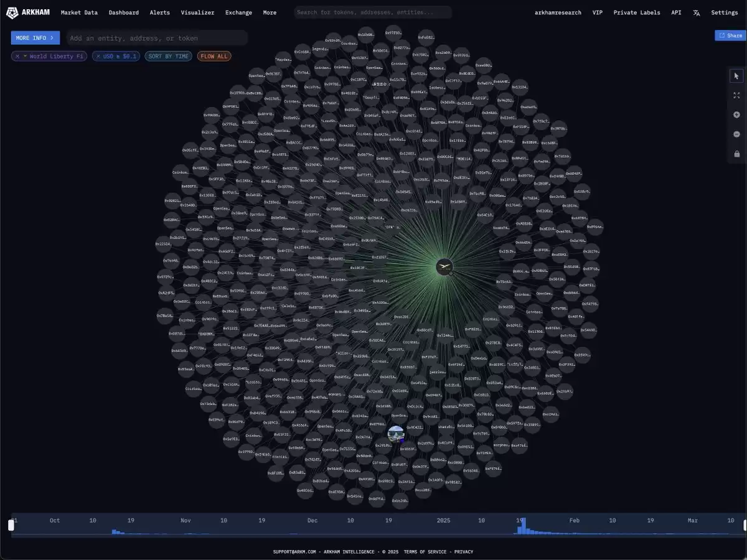
Task: Go to the Dashboard tab
Action: pos(124,12)
